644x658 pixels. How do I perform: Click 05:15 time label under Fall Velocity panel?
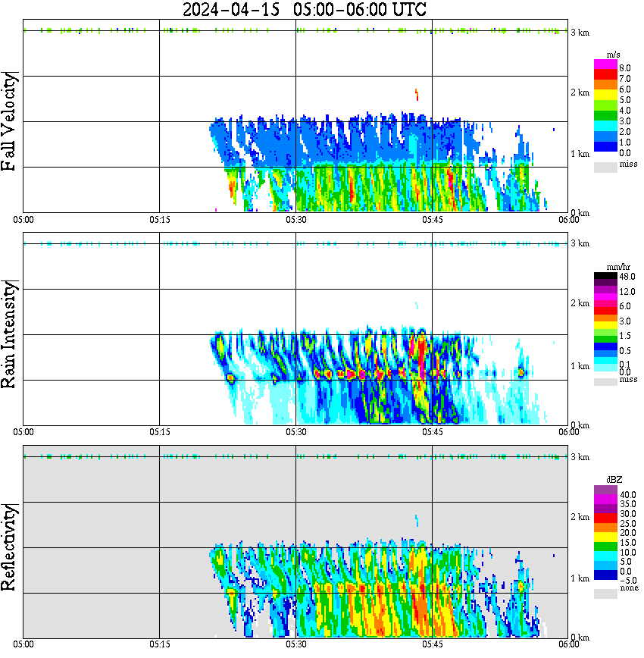click(x=160, y=220)
